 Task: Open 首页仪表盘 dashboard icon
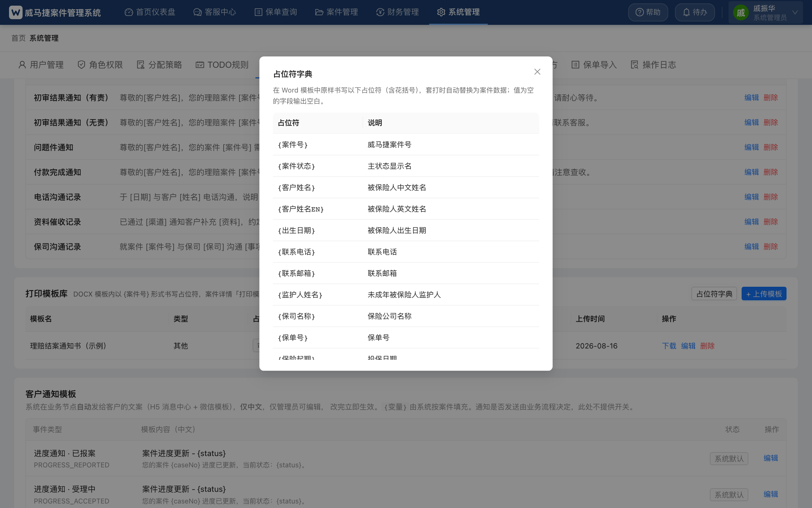point(129,12)
